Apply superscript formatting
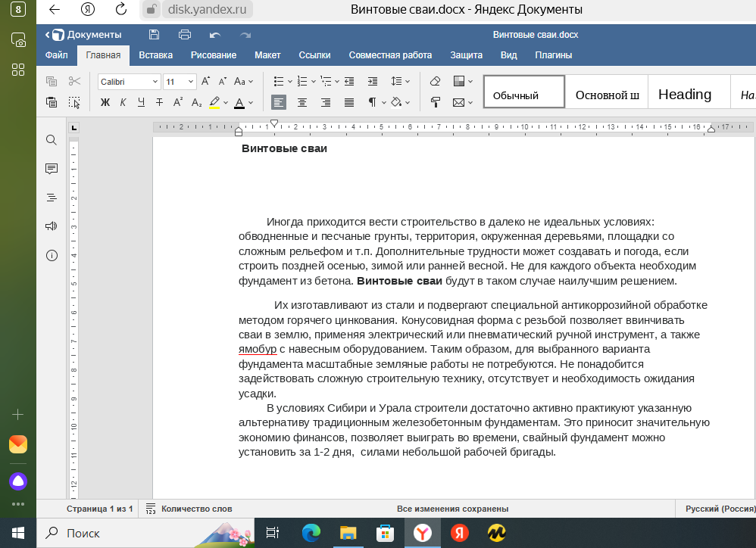This screenshot has width=756, height=548. (178, 102)
